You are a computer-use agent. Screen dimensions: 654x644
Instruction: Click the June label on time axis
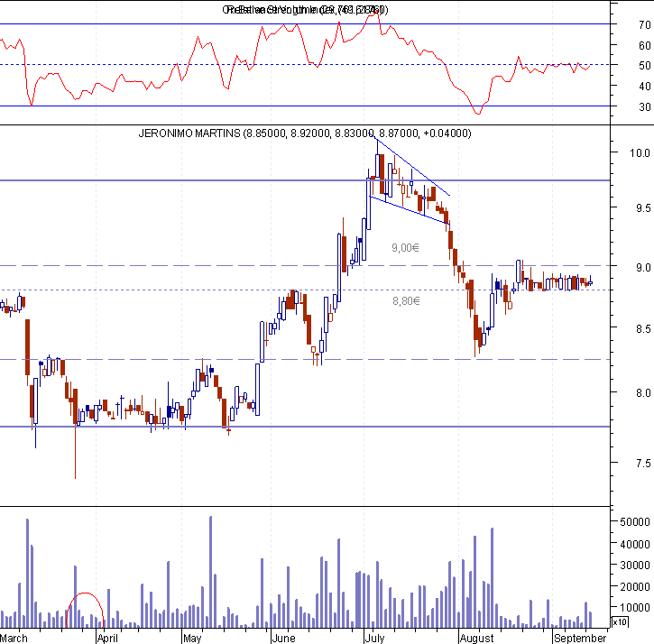pos(283,639)
